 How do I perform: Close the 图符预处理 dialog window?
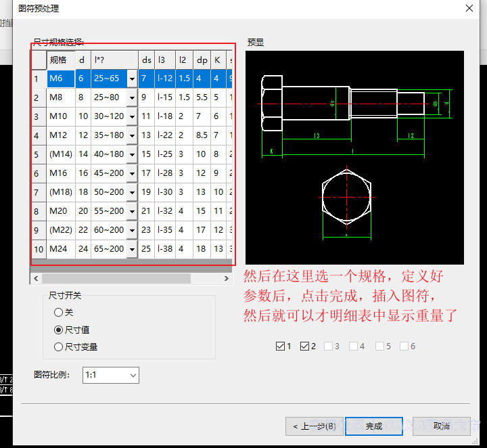coord(469,8)
